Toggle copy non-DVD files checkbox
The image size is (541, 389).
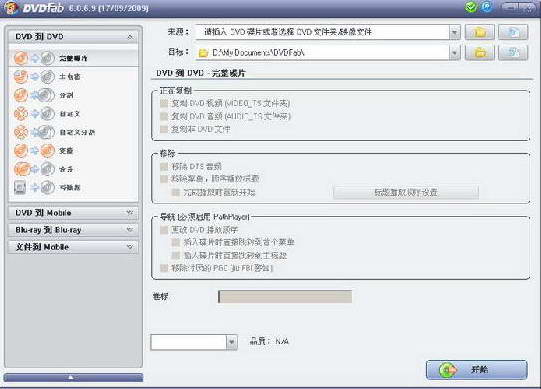(x=164, y=129)
